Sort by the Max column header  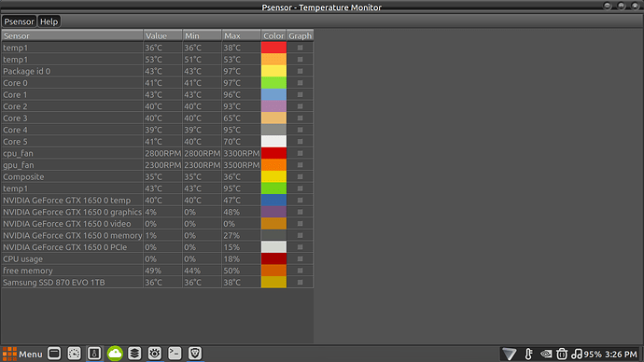(241, 35)
